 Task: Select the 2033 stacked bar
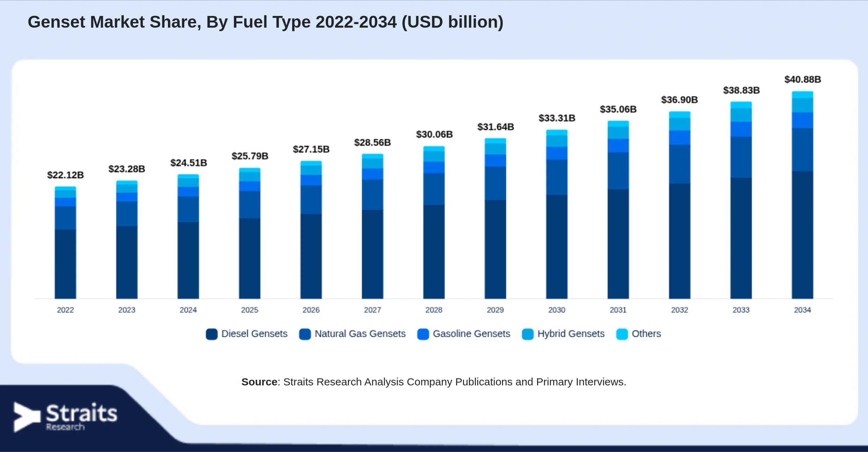pos(741,200)
